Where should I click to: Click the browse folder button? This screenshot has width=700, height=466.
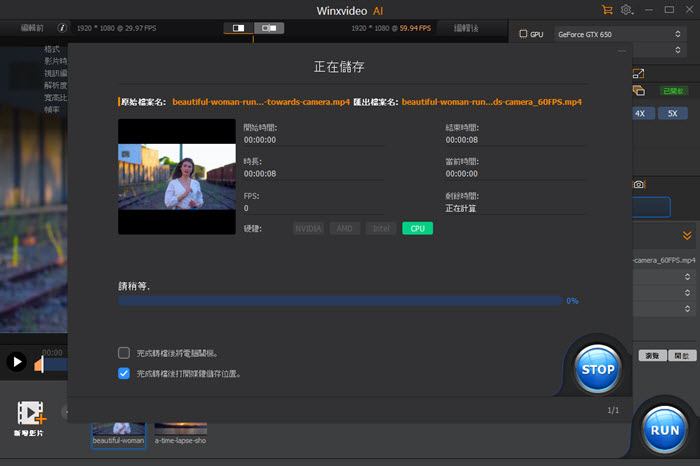coord(652,355)
